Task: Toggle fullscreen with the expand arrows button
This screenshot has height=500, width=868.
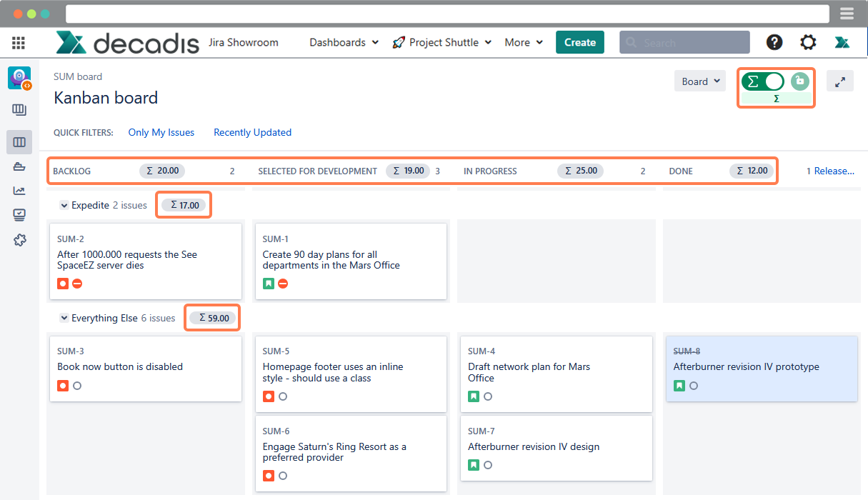Action: [x=840, y=81]
